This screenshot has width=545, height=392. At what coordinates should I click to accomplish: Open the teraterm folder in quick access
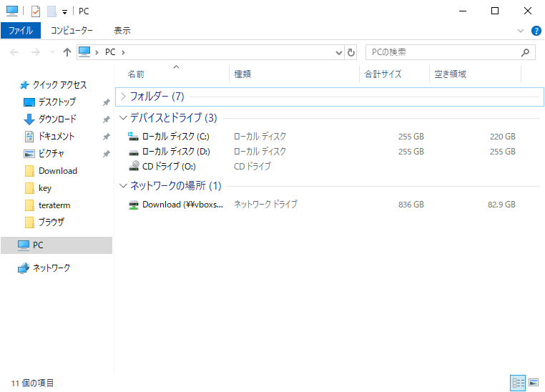(x=54, y=205)
